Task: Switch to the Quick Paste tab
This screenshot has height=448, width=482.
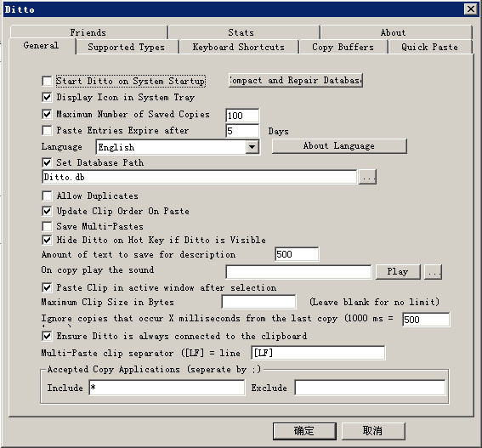Action: coord(430,47)
